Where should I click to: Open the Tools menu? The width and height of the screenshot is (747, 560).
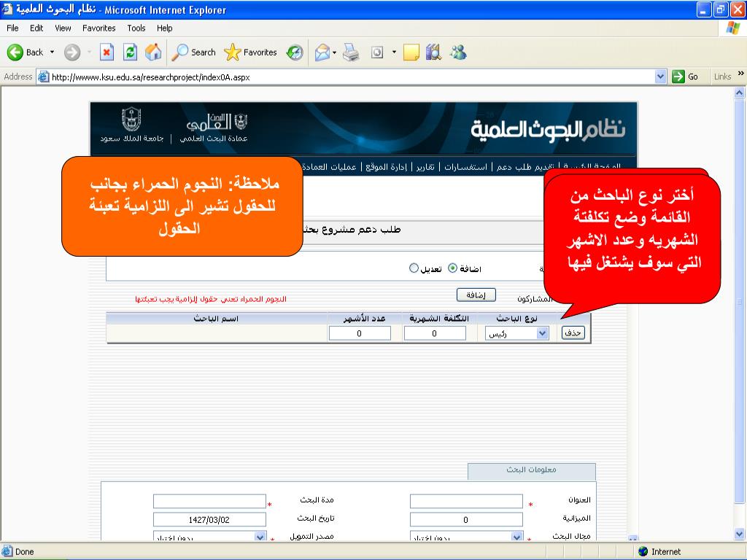[x=136, y=28]
